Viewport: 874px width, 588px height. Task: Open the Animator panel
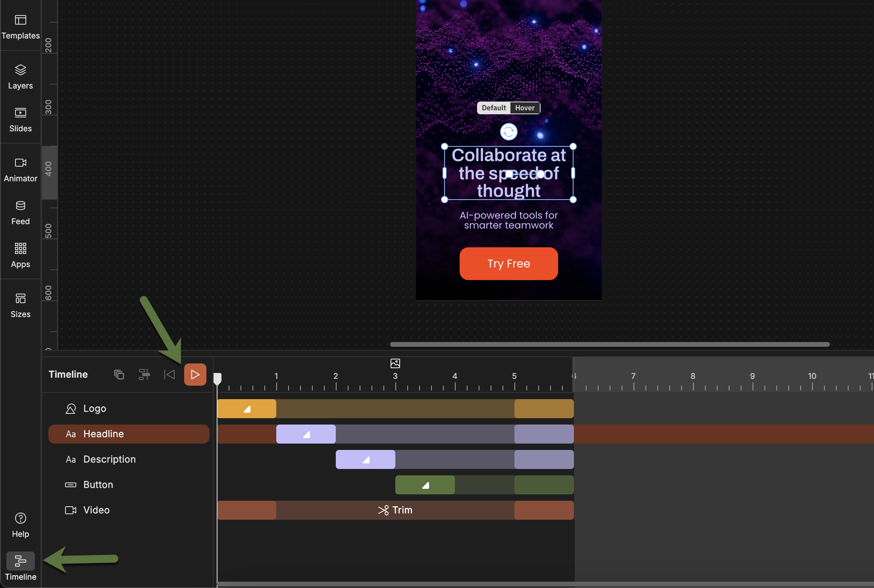coord(21,169)
